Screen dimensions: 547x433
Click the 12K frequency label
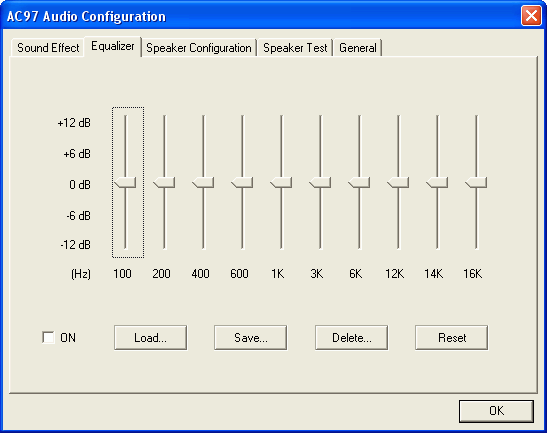[395, 274]
